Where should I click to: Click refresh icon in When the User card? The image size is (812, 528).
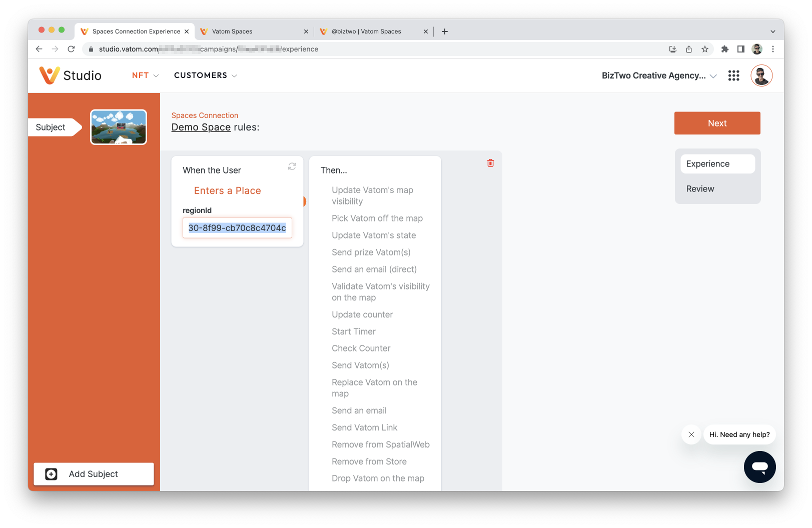click(x=292, y=166)
